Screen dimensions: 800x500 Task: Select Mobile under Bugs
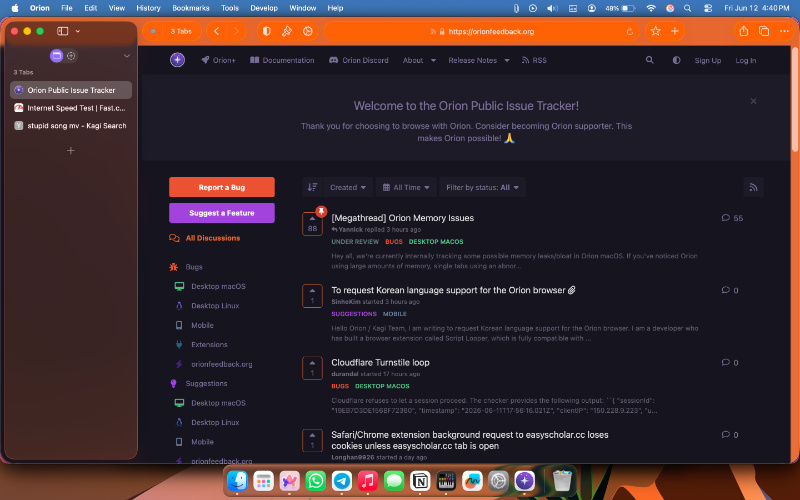coord(194,325)
